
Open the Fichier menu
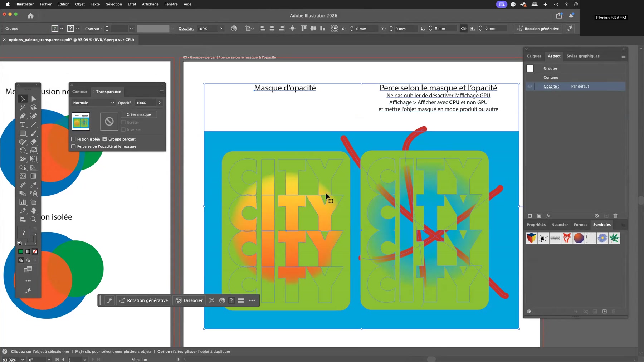[45, 4]
